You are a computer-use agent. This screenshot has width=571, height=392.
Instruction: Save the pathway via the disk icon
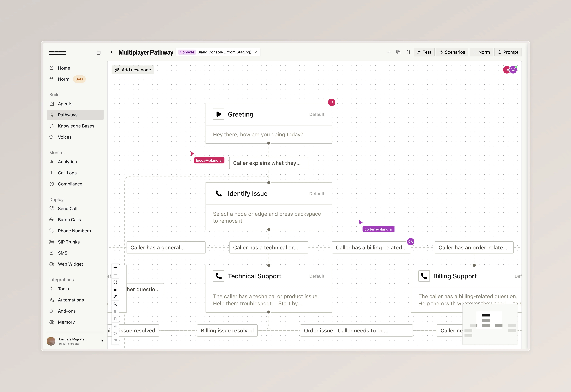115,326
